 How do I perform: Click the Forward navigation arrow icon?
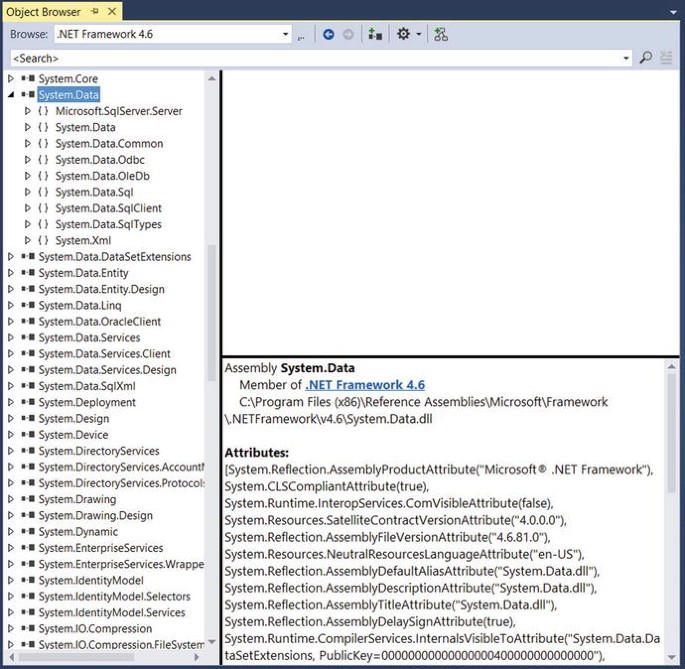tap(348, 34)
